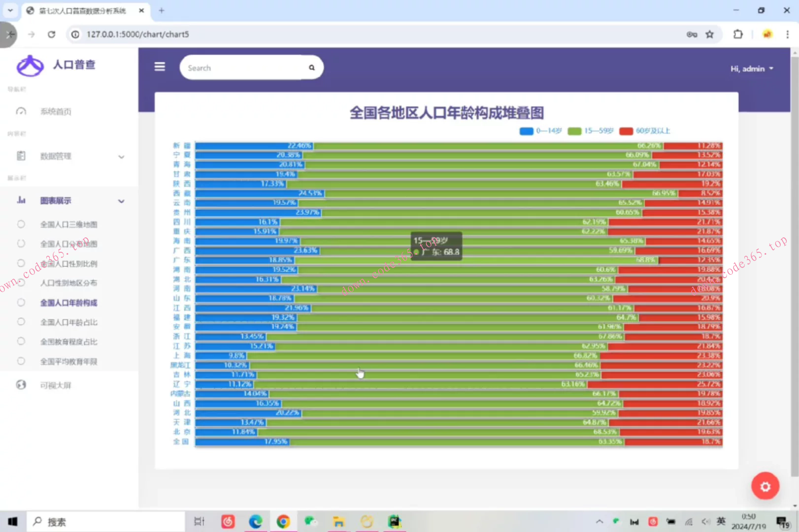Open 可视大屏 from the sidebar
799x532 pixels.
click(x=56, y=385)
